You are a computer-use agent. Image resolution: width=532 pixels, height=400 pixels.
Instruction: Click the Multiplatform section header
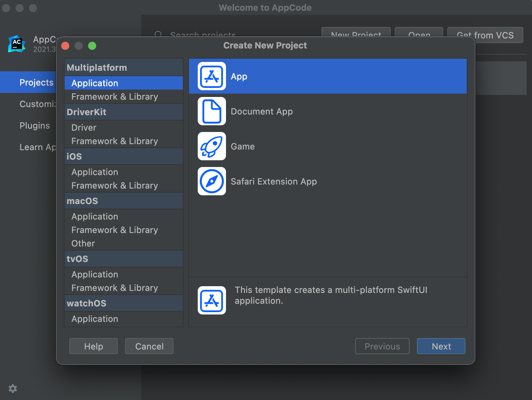(x=124, y=67)
